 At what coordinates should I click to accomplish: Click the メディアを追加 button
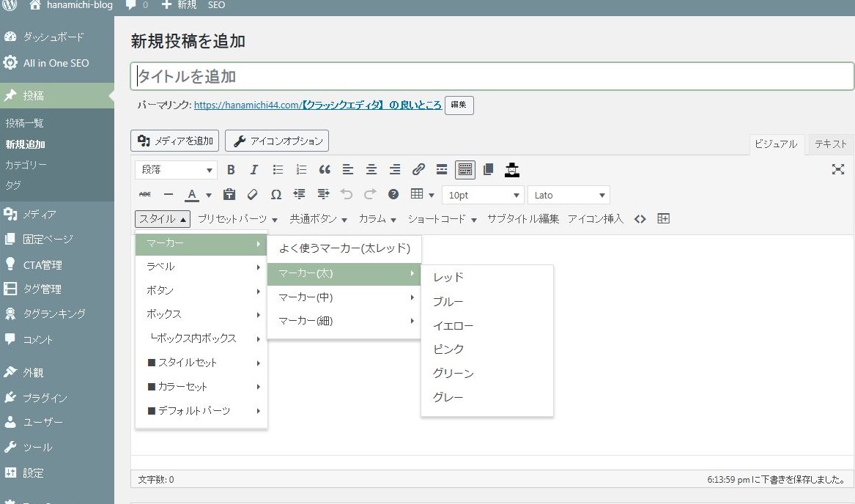click(x=174, y=141)
